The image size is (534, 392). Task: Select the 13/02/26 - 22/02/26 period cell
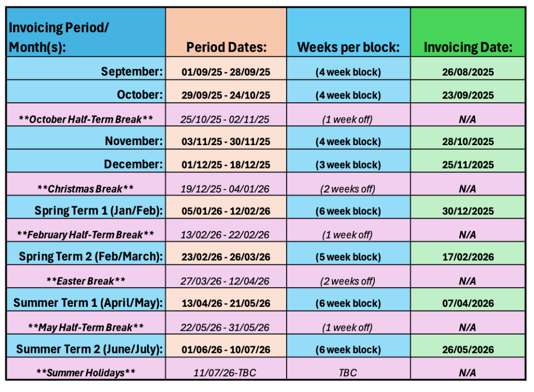tap(226, 235)
